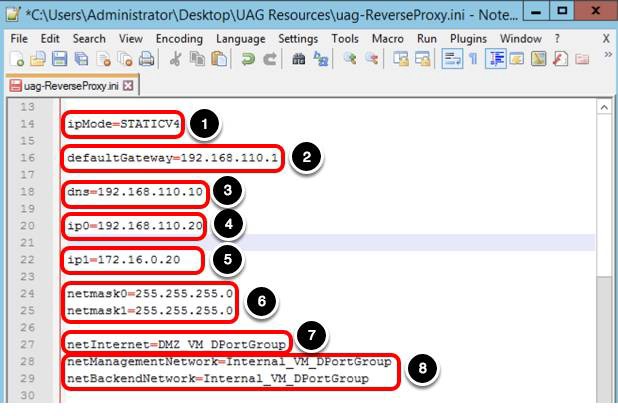Click the netBackendNetwork line
The height and width of the screenshot is (416, 618).
click(218, 379)
